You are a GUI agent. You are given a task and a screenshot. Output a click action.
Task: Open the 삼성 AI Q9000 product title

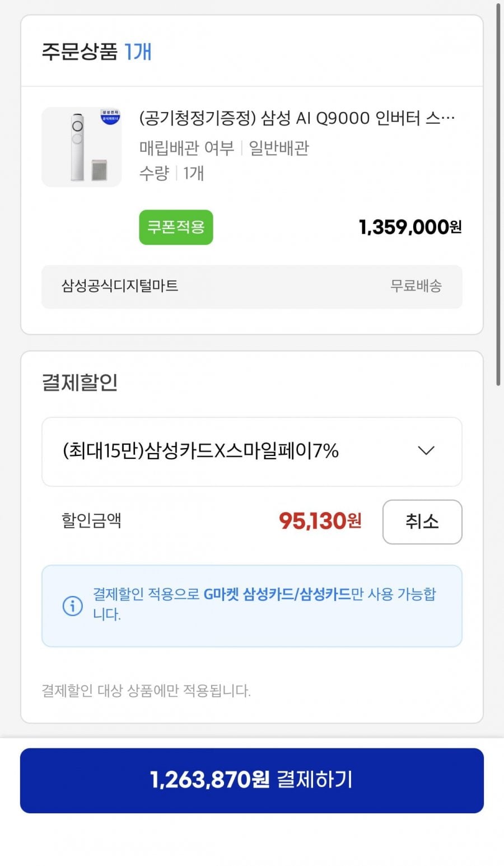(297, 118)
